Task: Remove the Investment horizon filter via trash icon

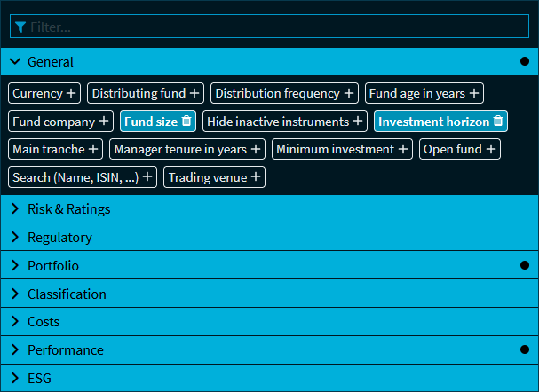Action: [499, 122]
